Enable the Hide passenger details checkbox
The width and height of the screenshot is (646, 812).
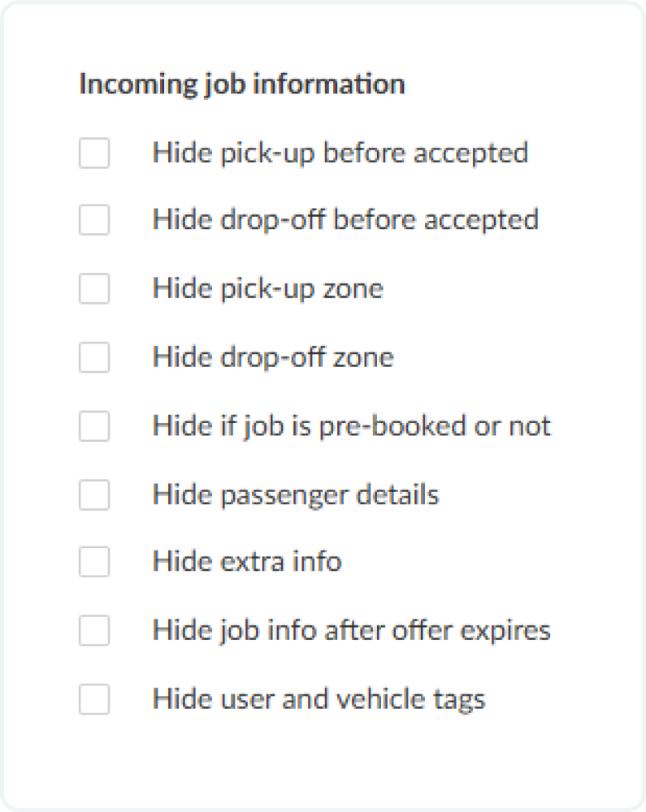coord(94,495)
